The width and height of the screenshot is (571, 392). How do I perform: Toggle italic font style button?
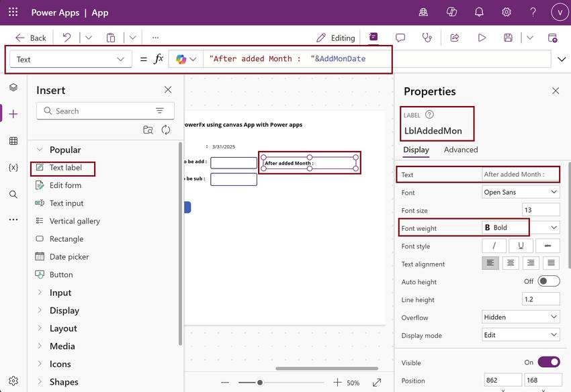[x=494, y=246]
